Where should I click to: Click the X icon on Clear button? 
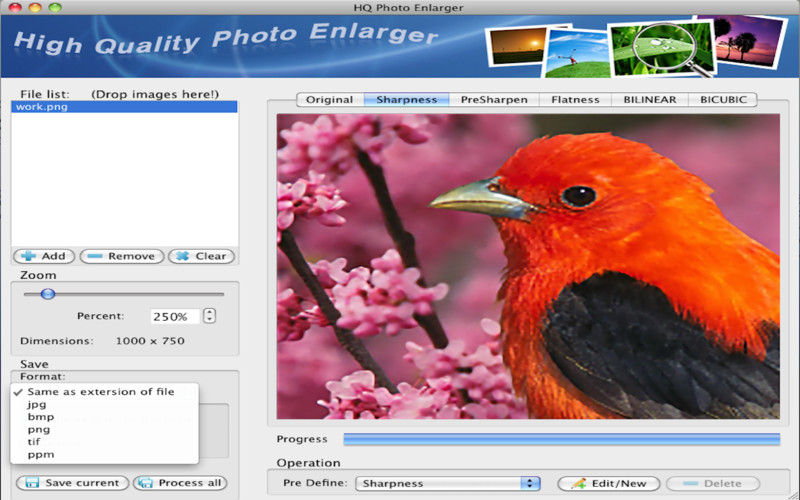click(182, 256)
